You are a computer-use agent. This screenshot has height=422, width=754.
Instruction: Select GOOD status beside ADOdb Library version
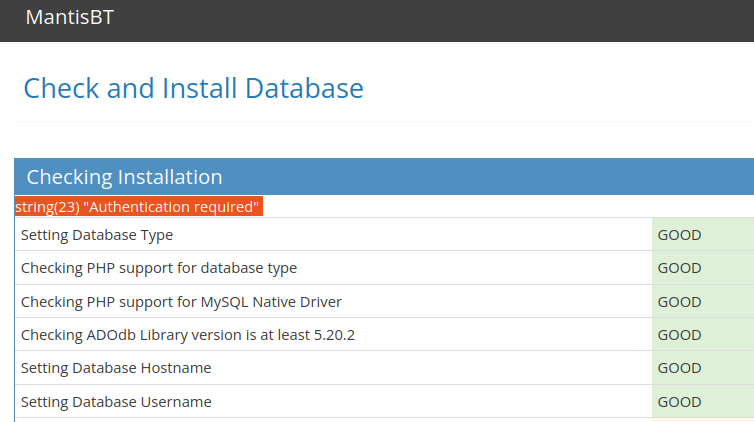click(x=679, y=334)
